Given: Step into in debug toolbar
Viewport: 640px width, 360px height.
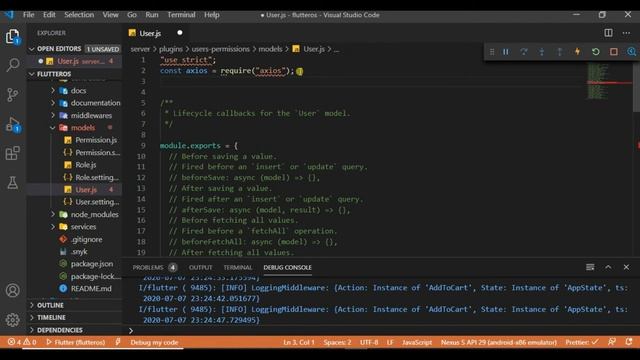Looking at the screenshot, I should pyautogui.click(x=542, y=52).
